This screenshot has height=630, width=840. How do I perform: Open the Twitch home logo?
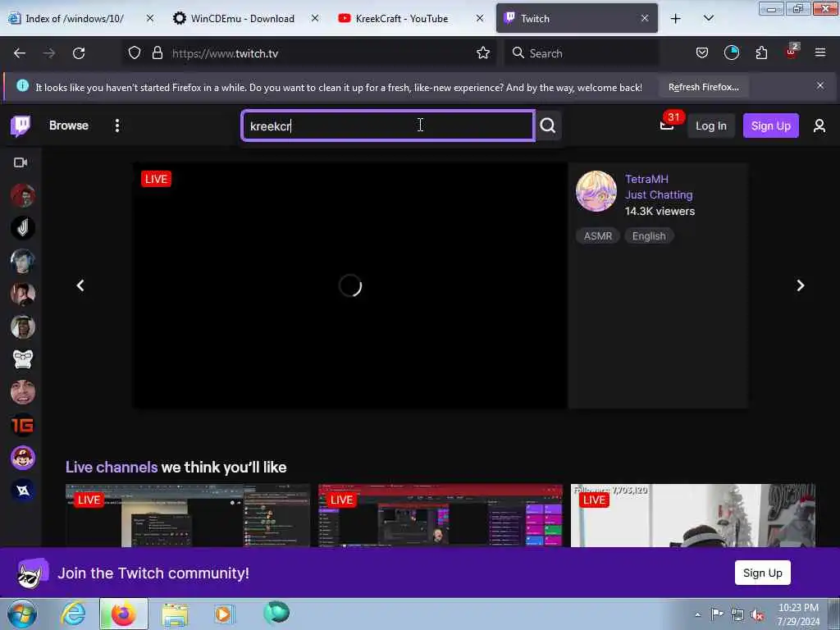(21, 126)
